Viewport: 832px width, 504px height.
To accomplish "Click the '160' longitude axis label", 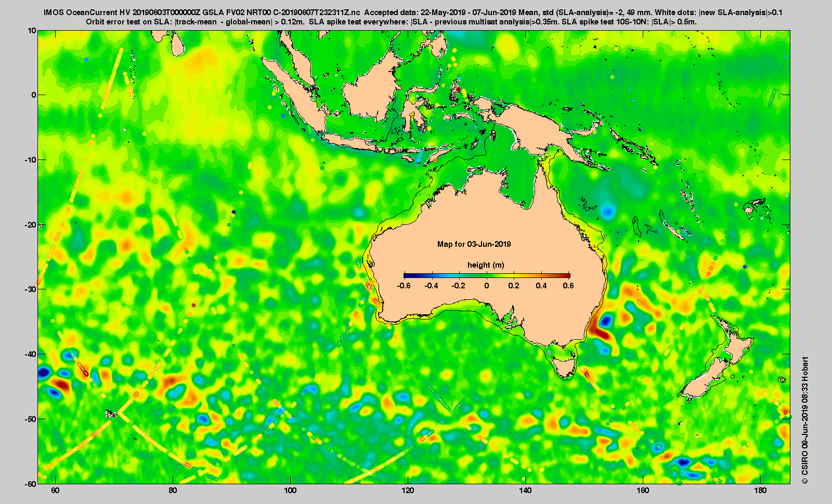I will [x=643, y=490].
